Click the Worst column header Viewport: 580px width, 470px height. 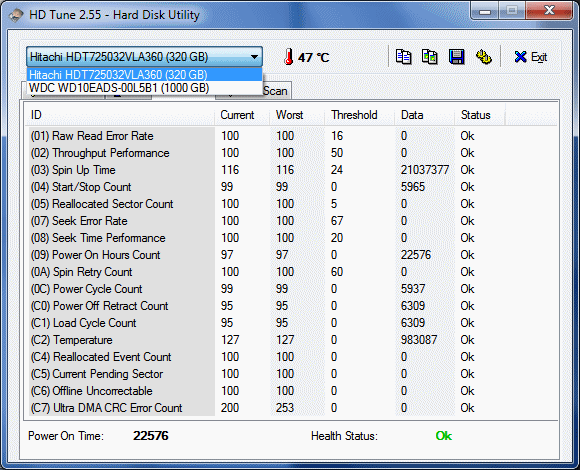297,115
